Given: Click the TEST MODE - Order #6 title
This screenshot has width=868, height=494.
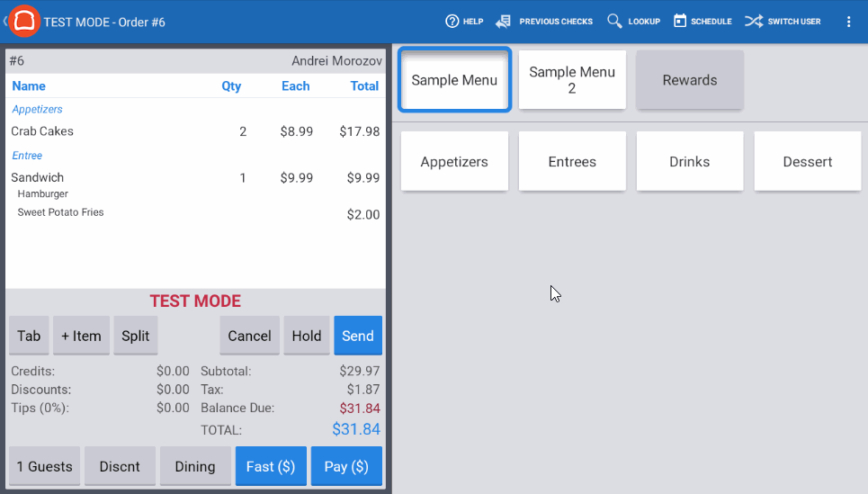Looking at the screenshot, I should (x=104, y=22).
